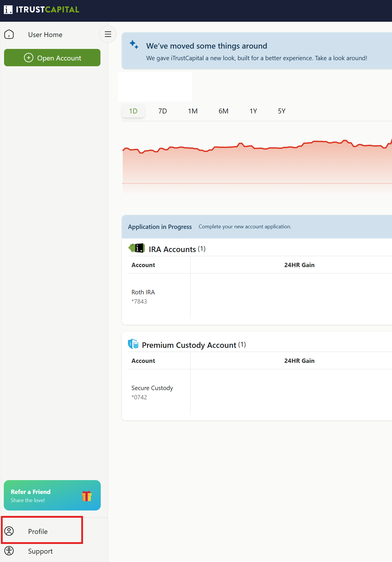Click the Refer a Friend banner
The width and height of the screenshot is (392, 562).
(x=52, y=495)
